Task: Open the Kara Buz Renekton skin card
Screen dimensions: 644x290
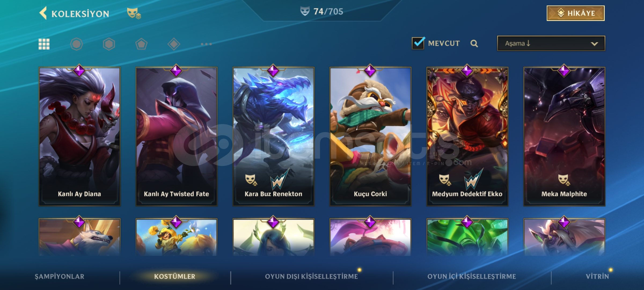Action: (273, 136)
